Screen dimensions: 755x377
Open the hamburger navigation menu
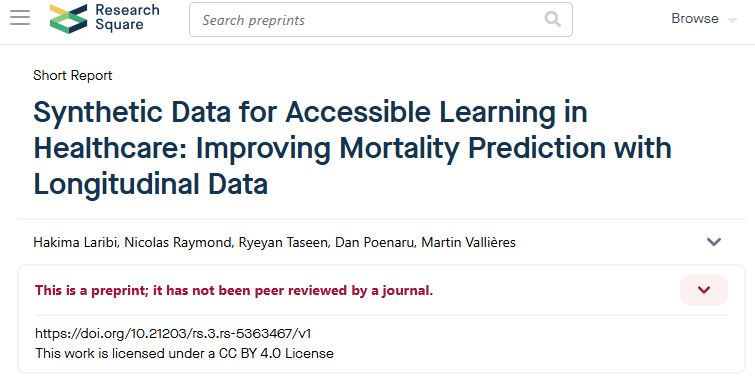coord(20,18)
